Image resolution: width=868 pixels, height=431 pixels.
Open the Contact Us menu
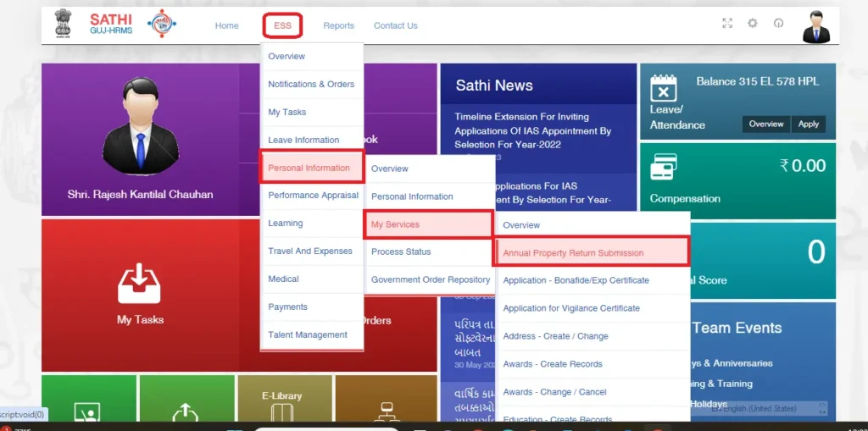(x=396, y=25)
